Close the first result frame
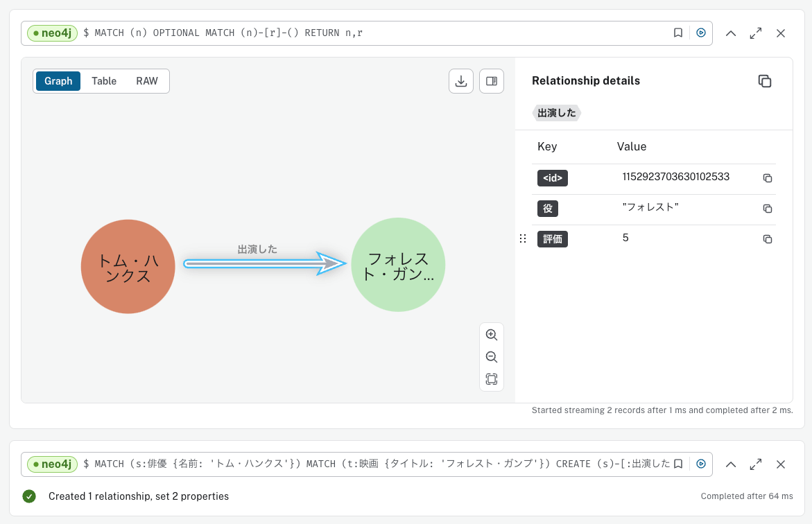 [x=781, y=33]
